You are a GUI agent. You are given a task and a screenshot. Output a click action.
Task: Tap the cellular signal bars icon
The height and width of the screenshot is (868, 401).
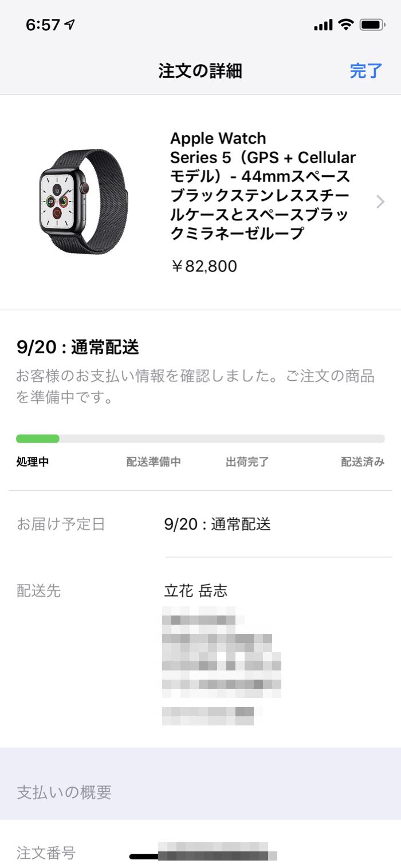click(323, 25)
